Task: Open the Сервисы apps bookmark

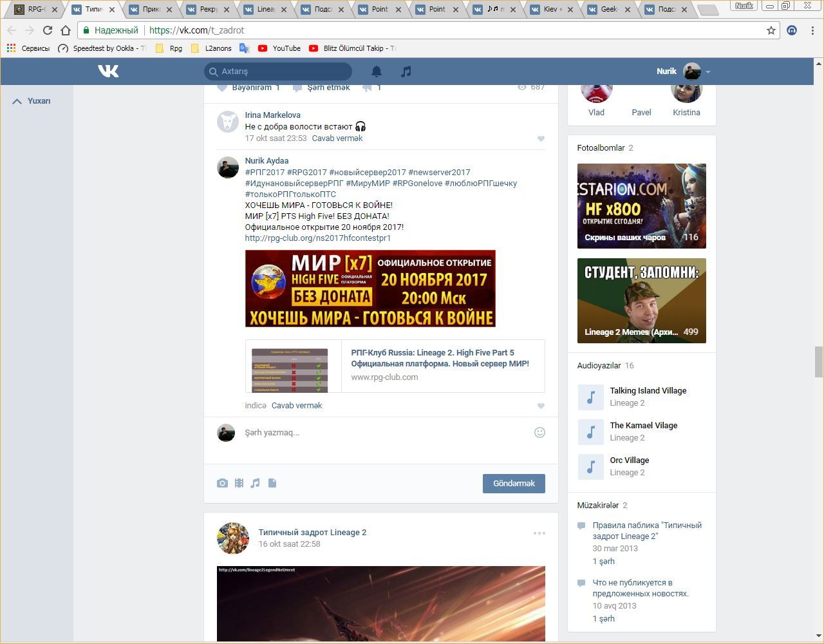Action: tap(28, 48)
